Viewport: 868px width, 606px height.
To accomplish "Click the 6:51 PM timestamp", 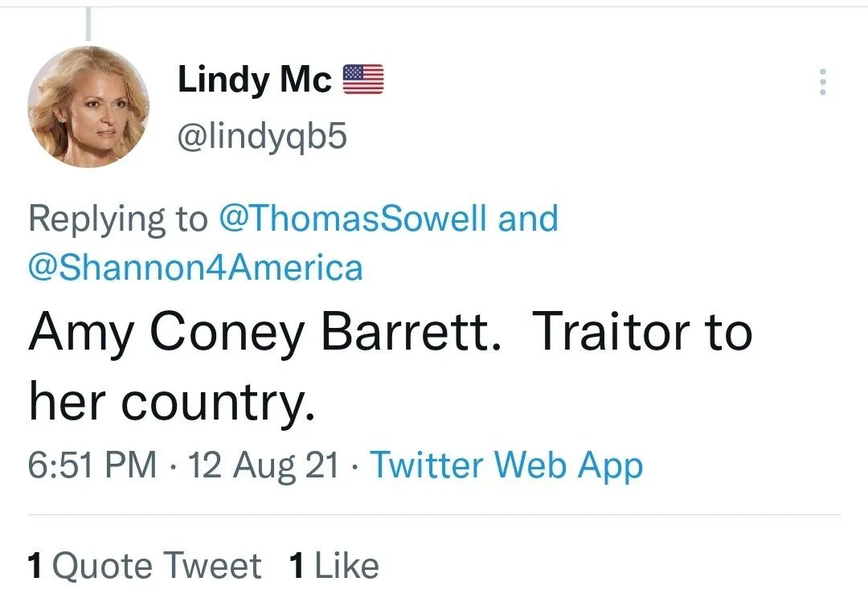I will coord(92,465).
